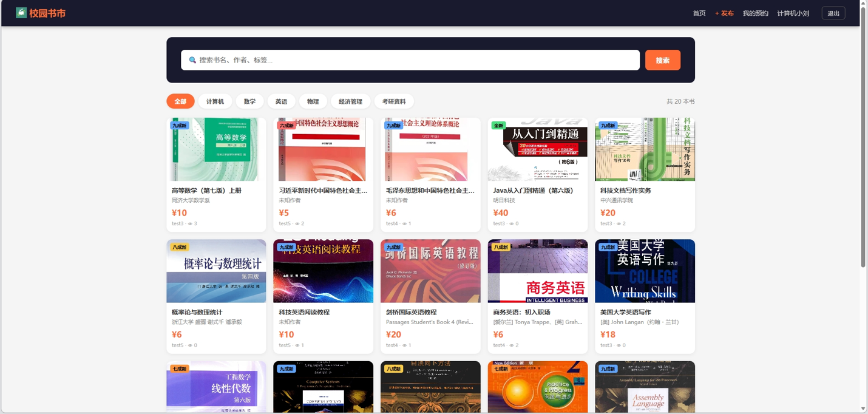Click the search magnifier icon in the search box
This screenshot has height=414, width=868.
pyautogui.click(x=192, y=60)
